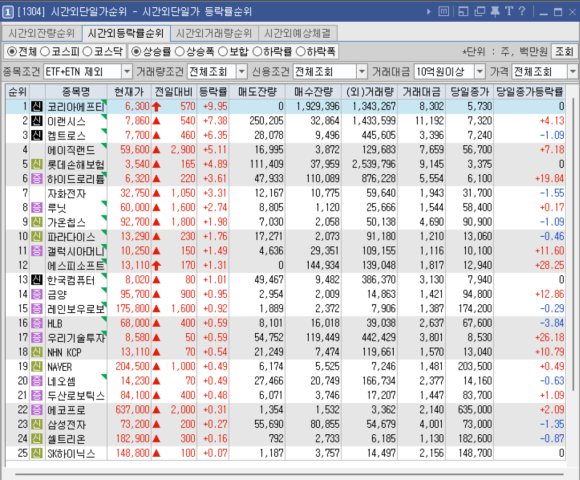This screenshot has height=480, width=580.
Task: Click the green badge icon beside 삼성전자
Action: [x=37, y=424]
